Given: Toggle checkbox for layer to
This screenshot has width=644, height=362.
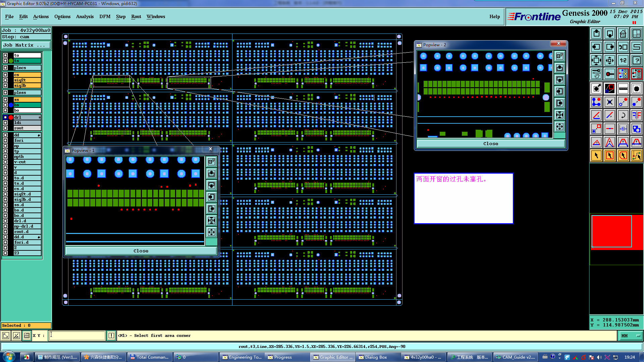Looking at the screenshot, I should tap(5, 55).
